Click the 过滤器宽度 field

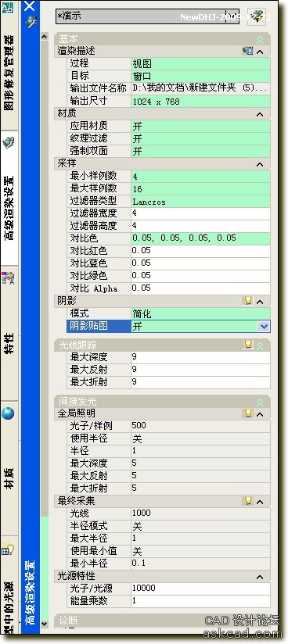pyautogui.click(x=200, y=213)
